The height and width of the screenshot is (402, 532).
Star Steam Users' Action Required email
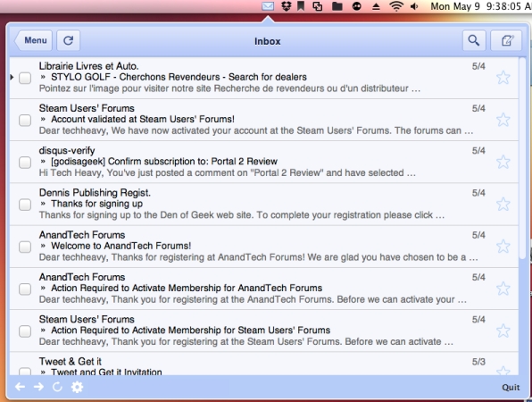click(503, 331)
